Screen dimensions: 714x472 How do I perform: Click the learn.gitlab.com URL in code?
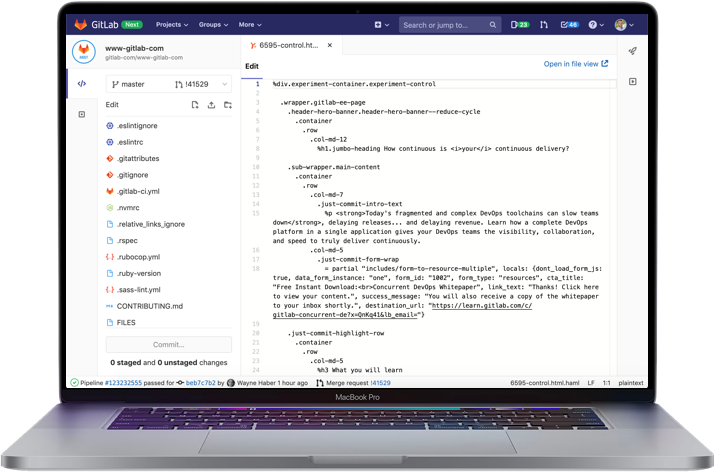pyautogui.click(x=482, y=305)
